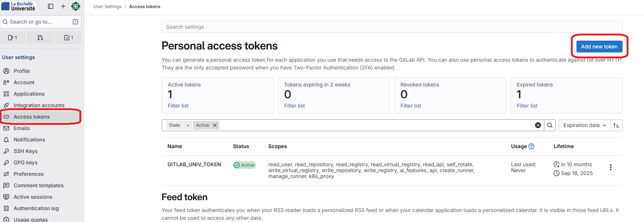Toggle the sidebar collapse icon
The image size is (644, 222).
[x=51, y=6]
